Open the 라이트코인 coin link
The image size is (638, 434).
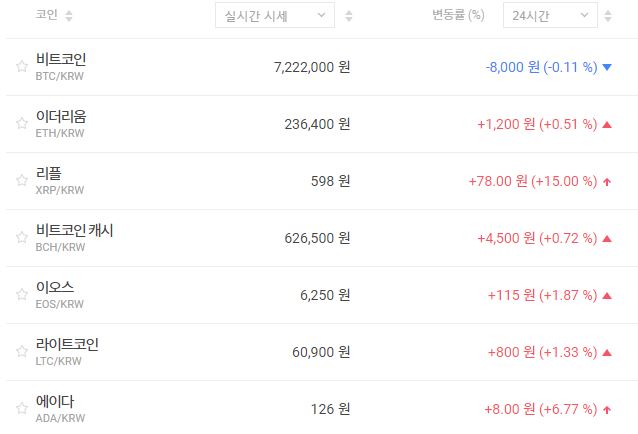point(67,344)
